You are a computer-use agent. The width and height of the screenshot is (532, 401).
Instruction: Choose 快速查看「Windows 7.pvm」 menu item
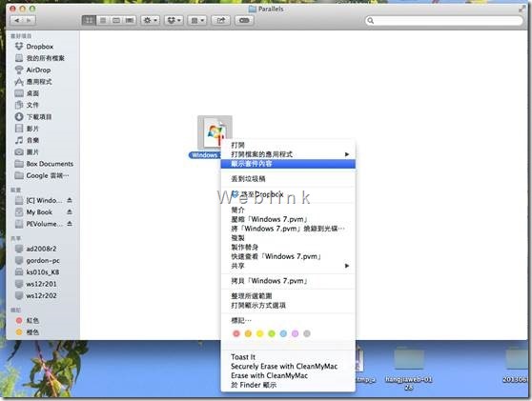point(288,256)
